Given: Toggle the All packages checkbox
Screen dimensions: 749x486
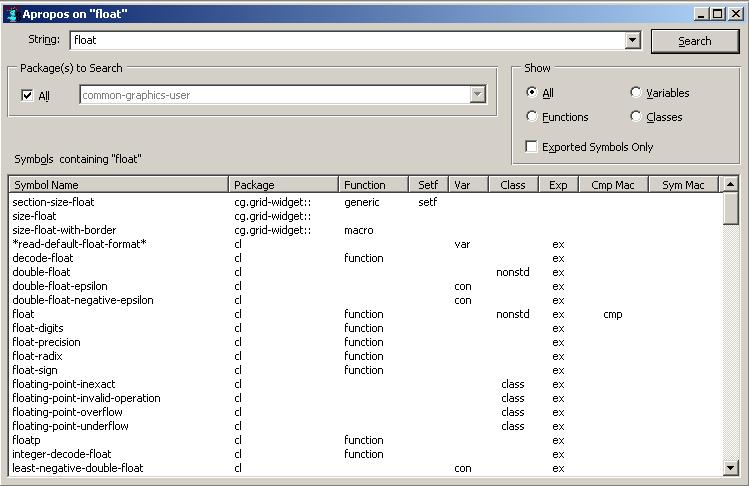Looking at the screenshot, I should 27,96.
